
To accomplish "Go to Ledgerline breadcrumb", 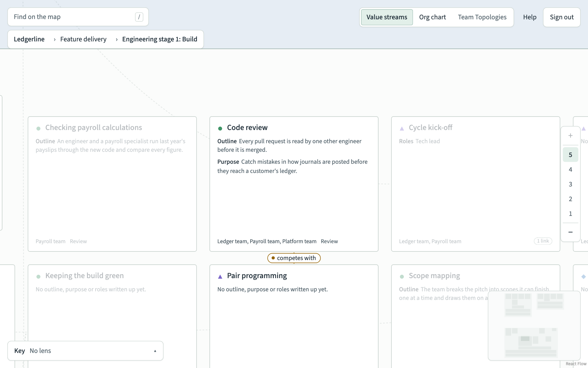I will pos(29,39).
